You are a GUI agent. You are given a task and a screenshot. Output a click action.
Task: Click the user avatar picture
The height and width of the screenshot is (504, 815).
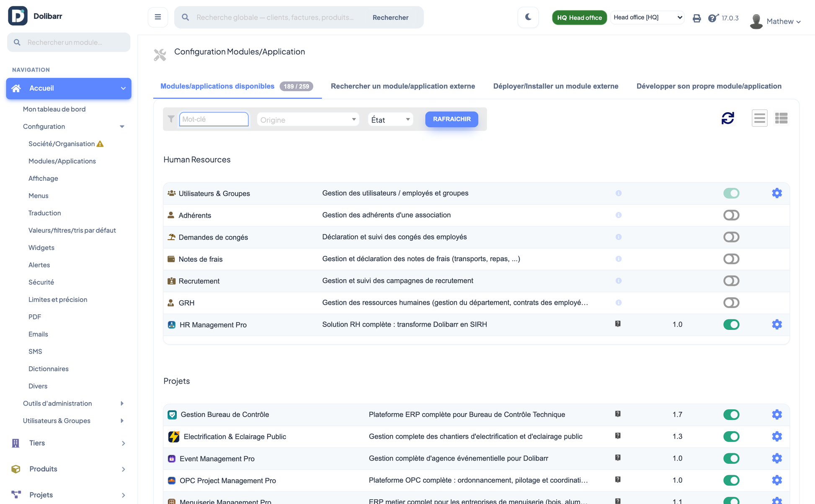pos(756,21)
